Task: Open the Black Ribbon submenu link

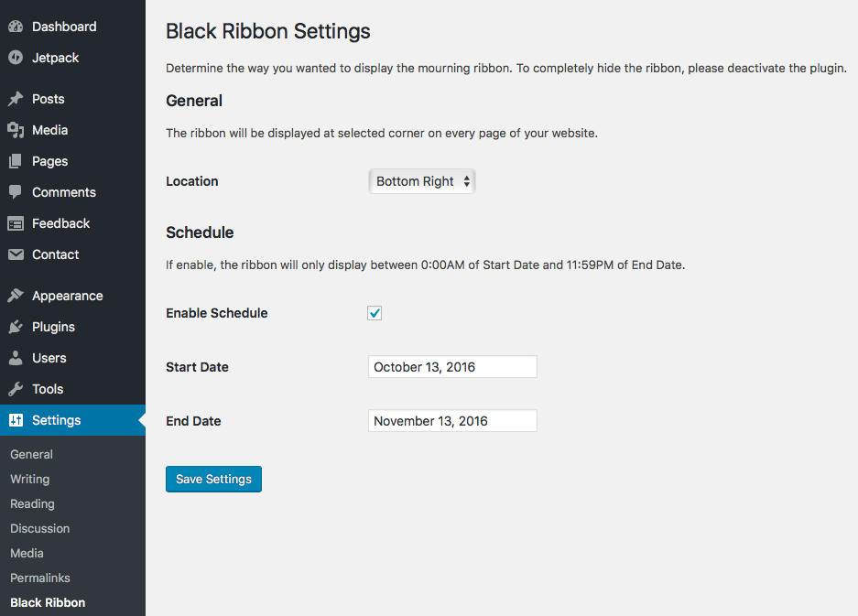Action: tap(48, 602)
